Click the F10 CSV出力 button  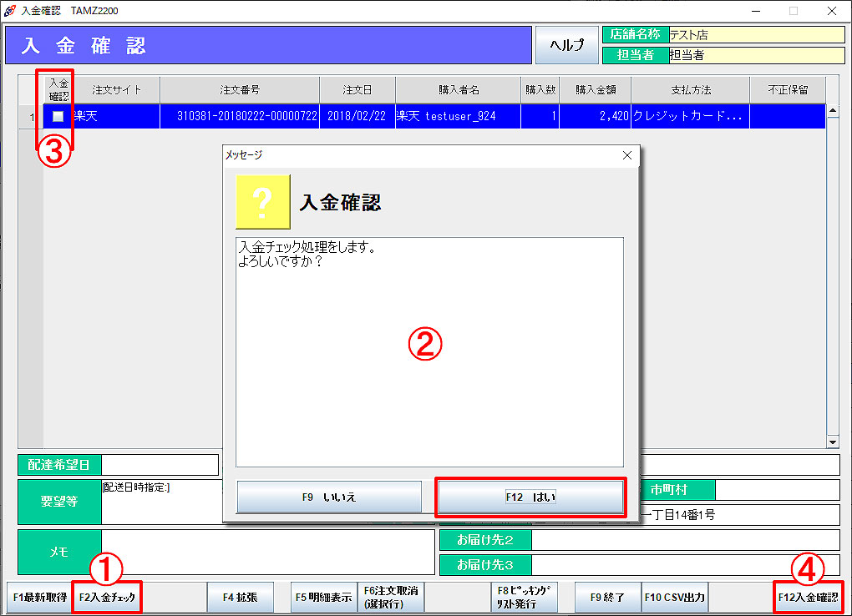click(674, 597)
